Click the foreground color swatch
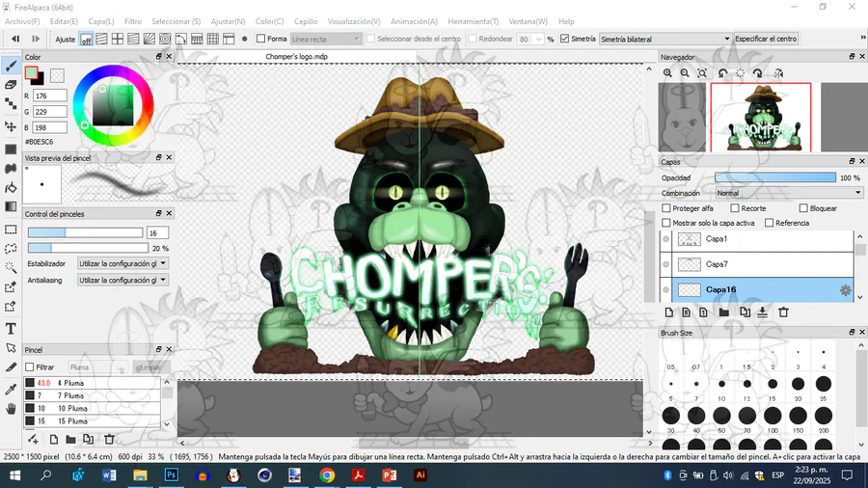The image size is (868, 488). pyautogui.click(x=32, y=72)
